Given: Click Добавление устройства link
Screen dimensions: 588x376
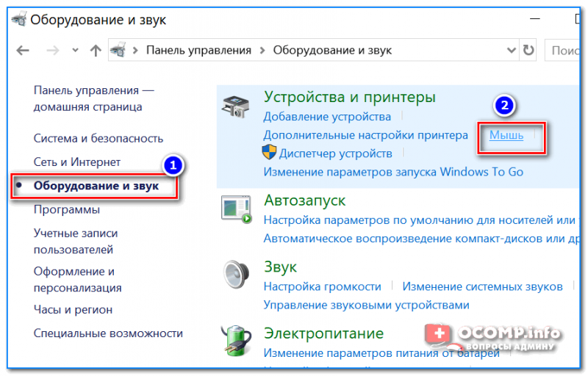Looking at the screenshot, I should click(x=327, y=117).
